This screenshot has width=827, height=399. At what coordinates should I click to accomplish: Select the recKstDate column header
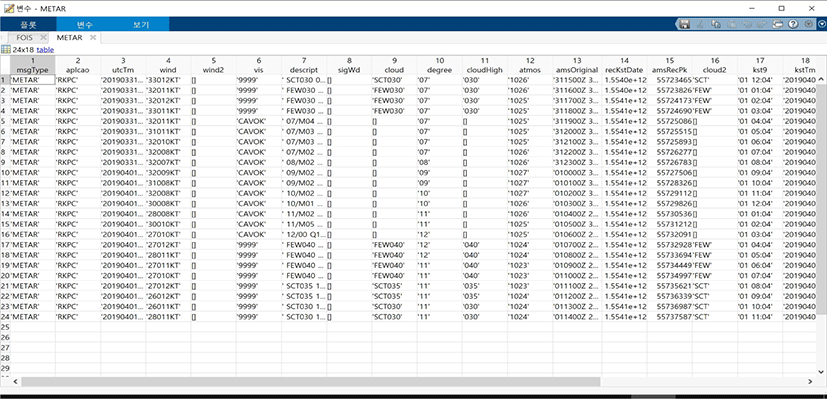tap(624, 65)
